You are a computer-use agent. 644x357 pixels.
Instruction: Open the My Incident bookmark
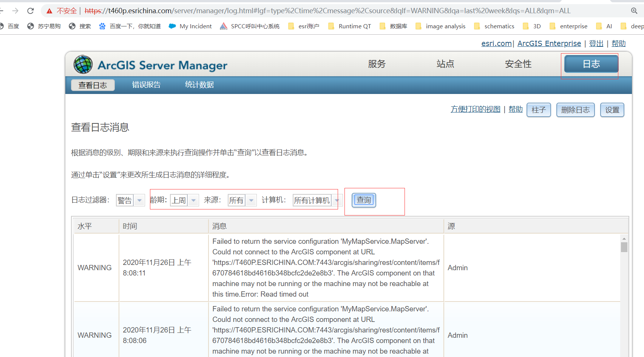tap(190, 26)
